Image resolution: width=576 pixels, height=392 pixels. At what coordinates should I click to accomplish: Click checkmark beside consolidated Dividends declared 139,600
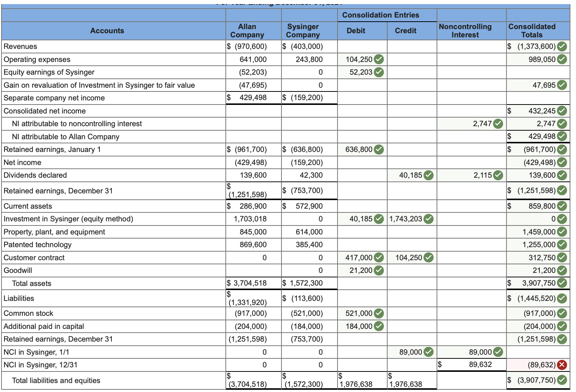(562, 175)
